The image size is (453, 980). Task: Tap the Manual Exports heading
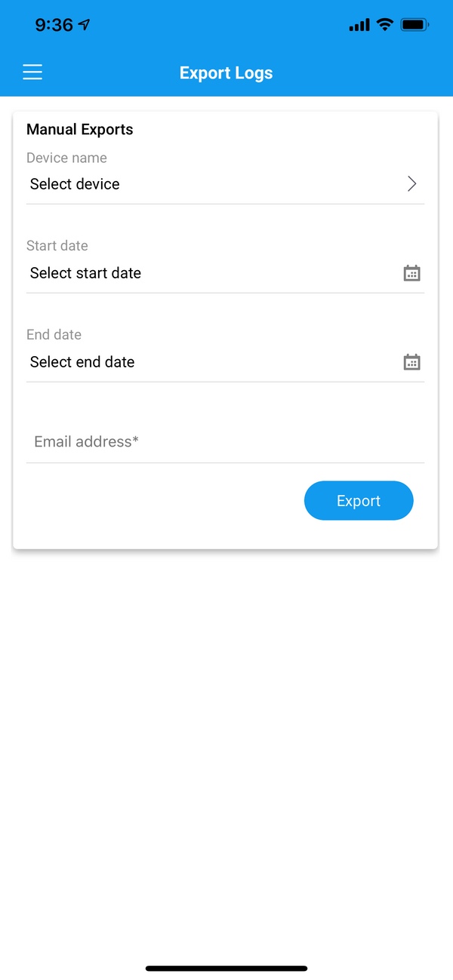tap(80, 130)
